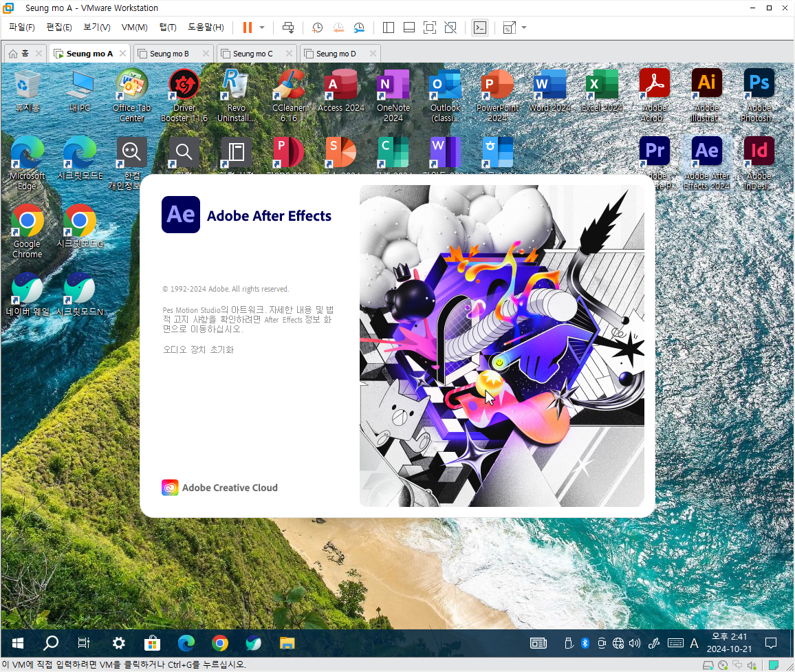Open Microsoft Edge desktop icon
Screen dimensions: 795x672
(x=28, y=162)
